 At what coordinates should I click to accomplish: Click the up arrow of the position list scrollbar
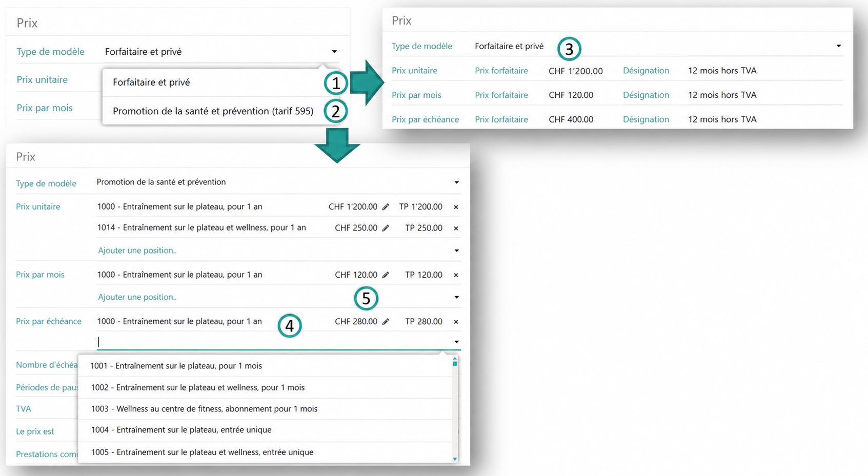(455, 358)
